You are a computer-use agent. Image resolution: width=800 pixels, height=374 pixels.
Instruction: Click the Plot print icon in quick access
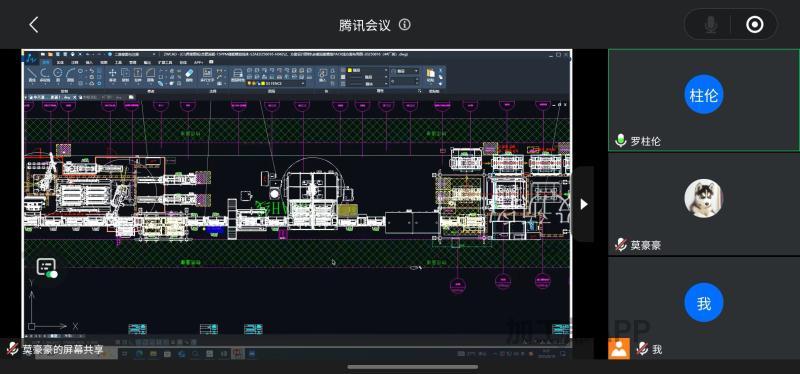(x=72, y=55)
